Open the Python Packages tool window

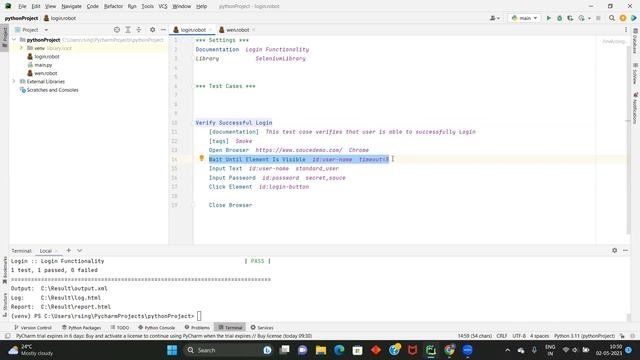(x=81, y=327)
